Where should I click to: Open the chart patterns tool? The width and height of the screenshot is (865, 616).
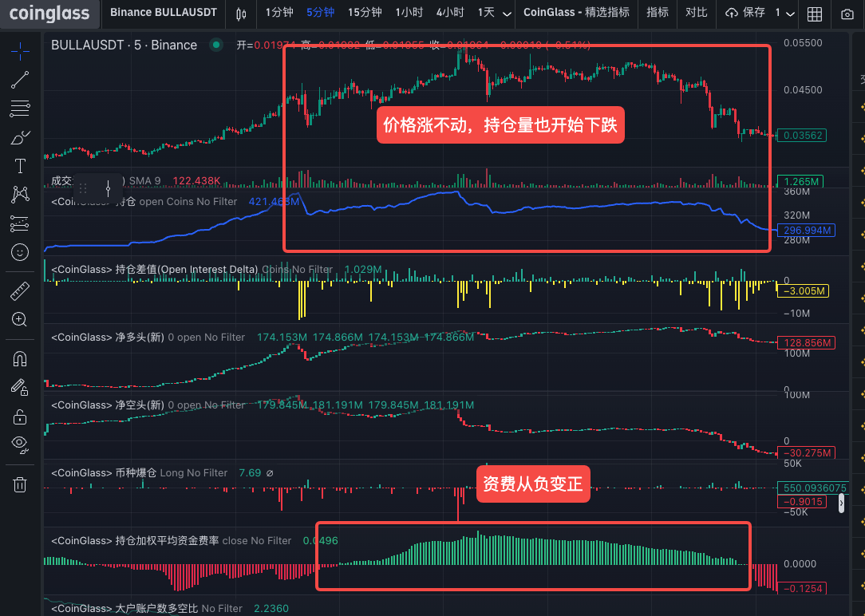tap(20, 195)
